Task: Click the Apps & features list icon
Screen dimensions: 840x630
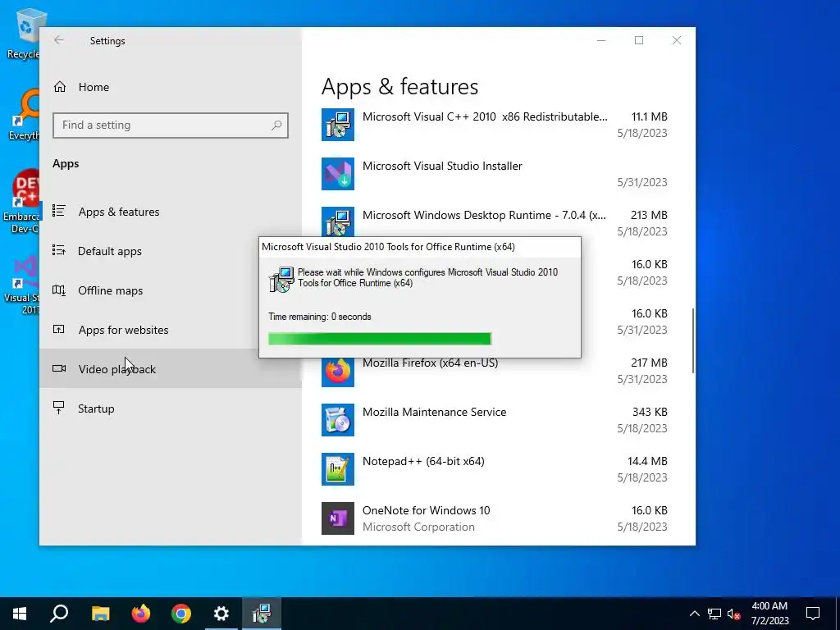Action: click(x=59, y=211)
